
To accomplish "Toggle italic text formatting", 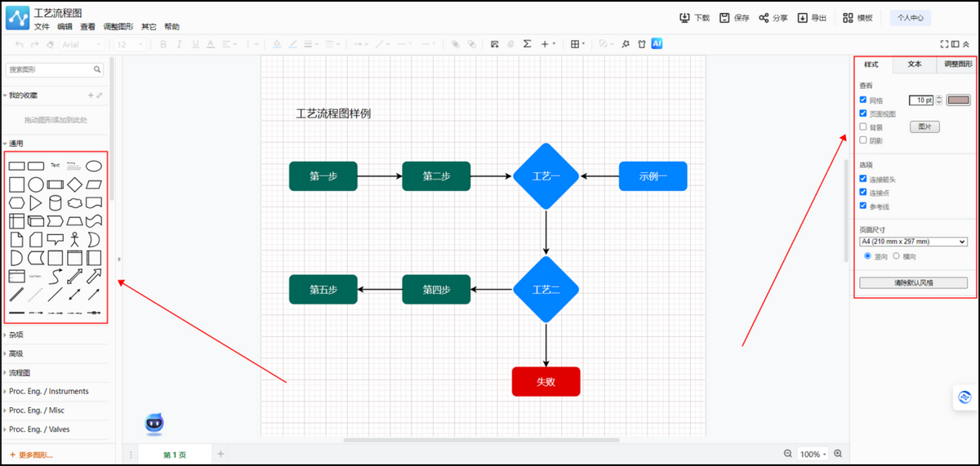I will point(180,44).
